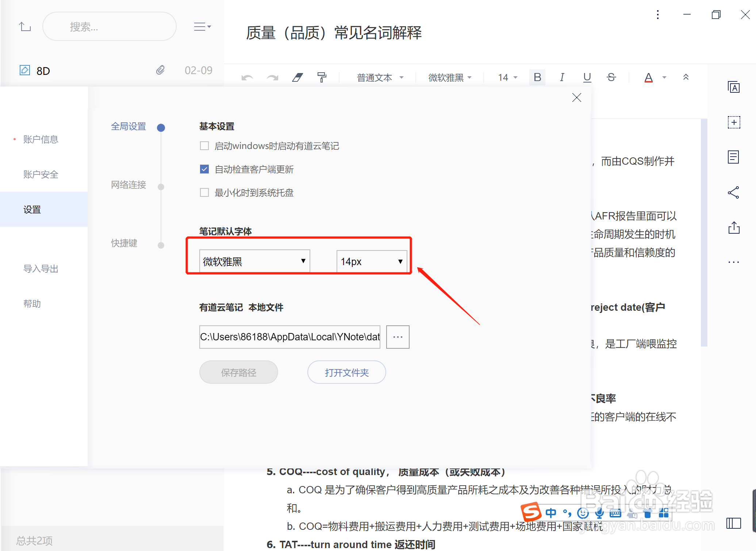Image resolution: width=756 pixels, height=551 pixels.
Task: Collapse the formatting toolbar with double chevron
Action: 686,77
